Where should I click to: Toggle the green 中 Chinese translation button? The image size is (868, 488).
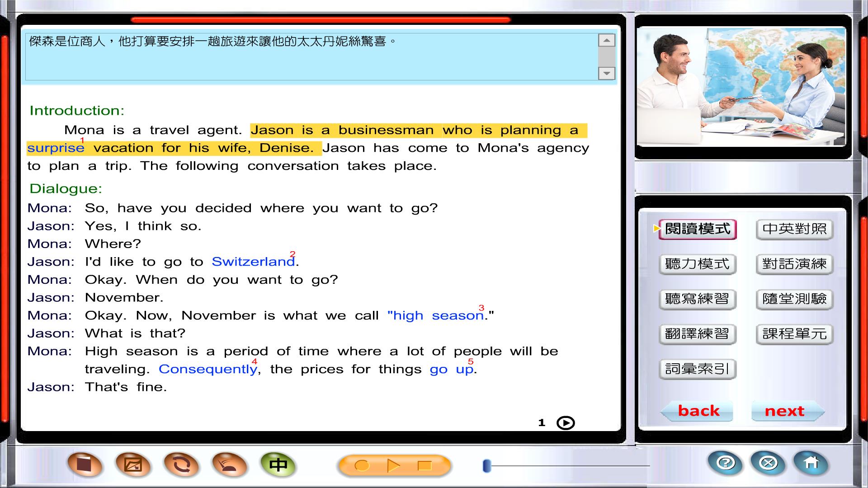pos(278,465)
